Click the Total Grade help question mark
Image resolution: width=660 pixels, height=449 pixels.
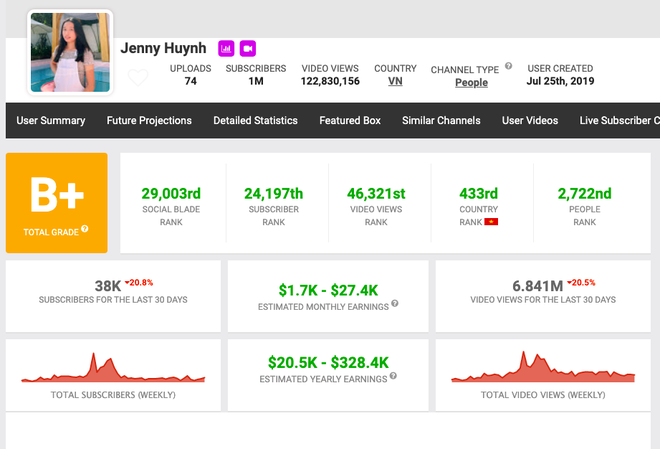coord(85,228)
